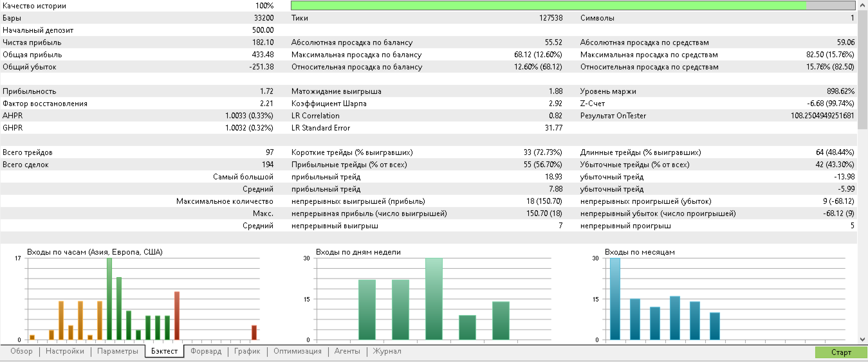The height and width of the screenshot is (362, 868).
Task: Click the Всего трейдов value 97
Action: coord(270,152)
